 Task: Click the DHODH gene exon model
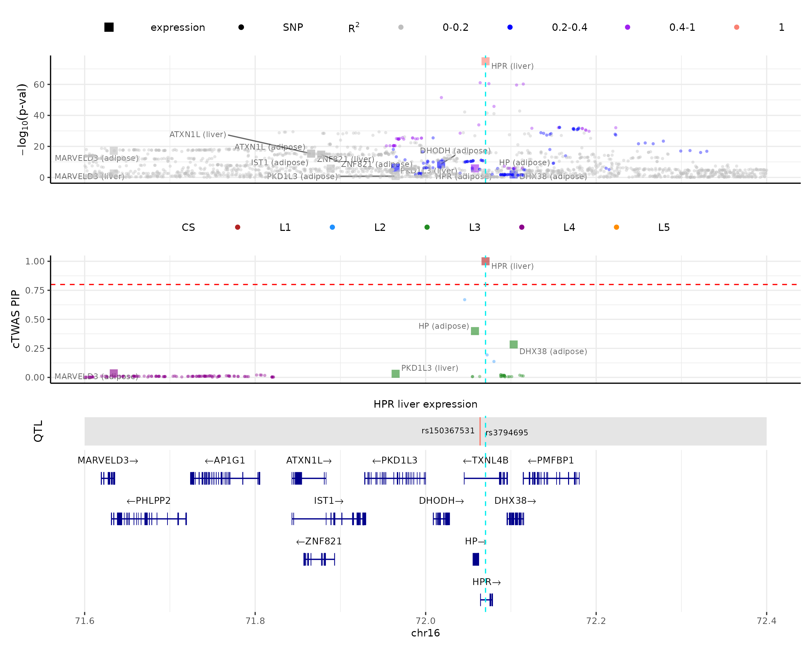442,519
